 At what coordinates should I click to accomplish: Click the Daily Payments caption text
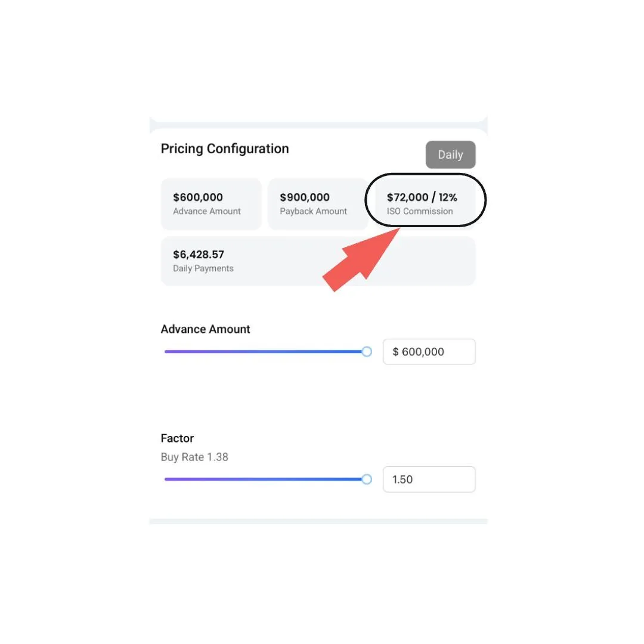[x=203, y=268]
